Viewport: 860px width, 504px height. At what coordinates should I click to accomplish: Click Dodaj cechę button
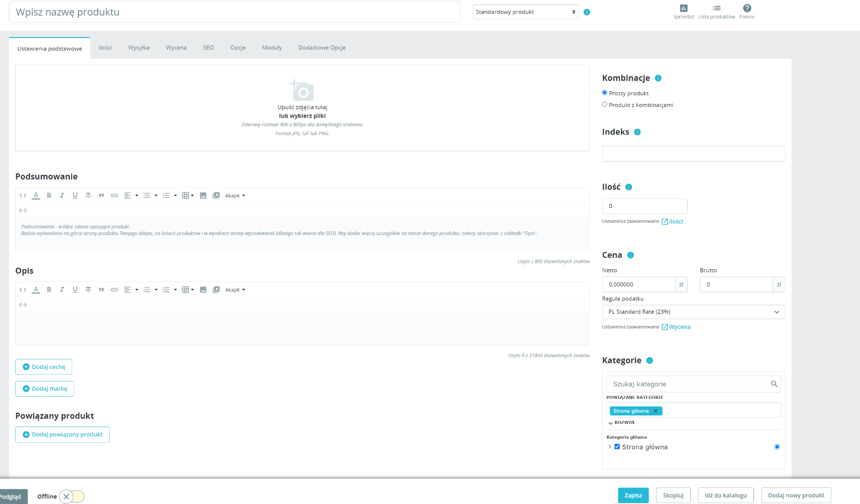pos(44,367)
